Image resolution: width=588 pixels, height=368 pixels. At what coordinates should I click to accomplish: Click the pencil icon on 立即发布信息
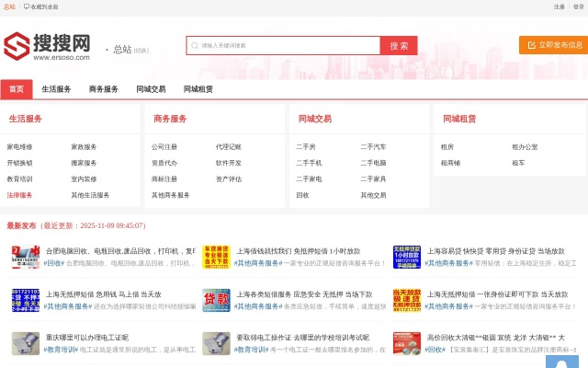pyautogui.click(x=530, y=45)
